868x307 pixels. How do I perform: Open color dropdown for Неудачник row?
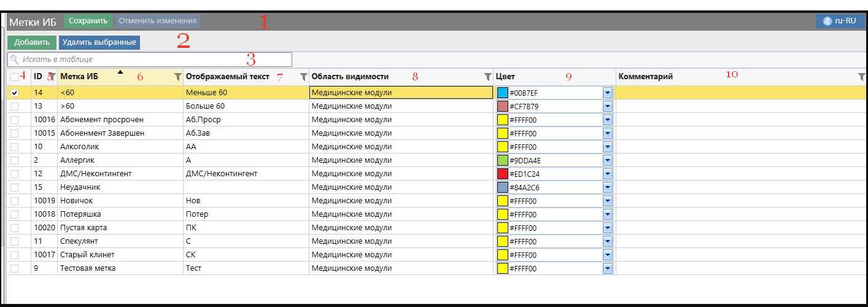pos(608,187)
